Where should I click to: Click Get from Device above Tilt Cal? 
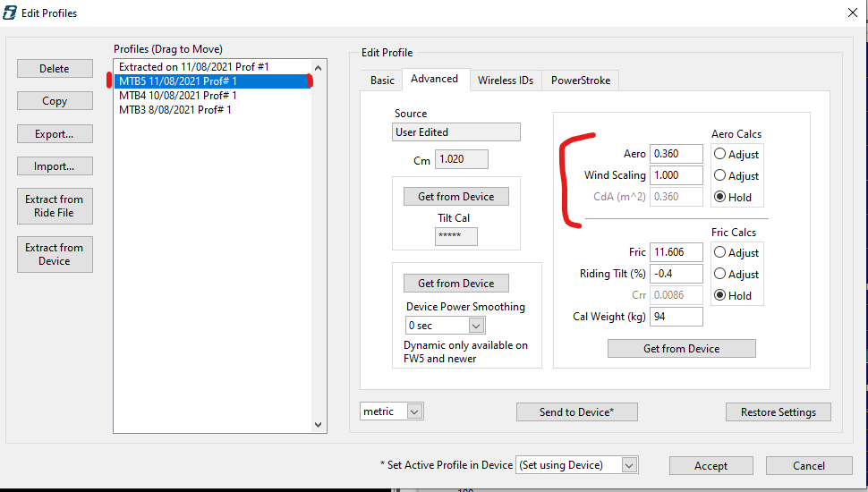tap(456, 197)
